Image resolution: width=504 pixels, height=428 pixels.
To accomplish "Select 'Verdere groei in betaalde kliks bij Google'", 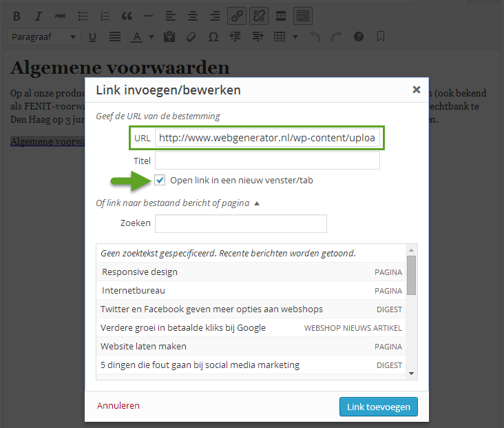I will click(x=251, y=328).
